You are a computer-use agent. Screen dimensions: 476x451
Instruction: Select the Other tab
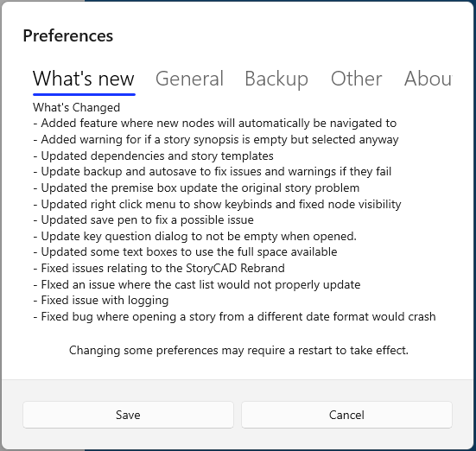tap(356, 79)
